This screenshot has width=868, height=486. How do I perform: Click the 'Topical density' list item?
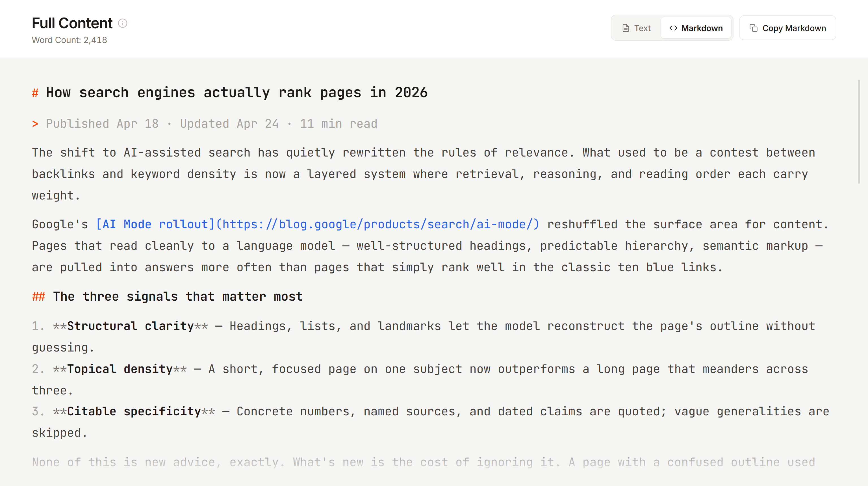click(420, 379)
